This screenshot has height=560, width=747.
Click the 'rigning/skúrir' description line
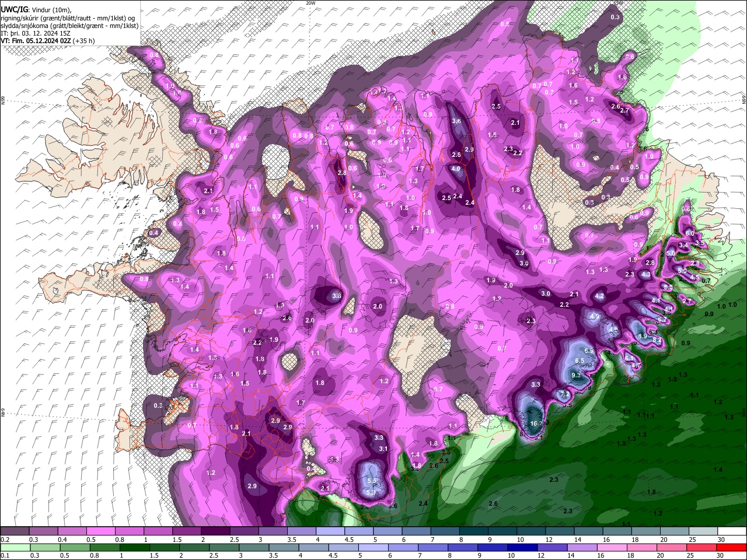point(69,18)
